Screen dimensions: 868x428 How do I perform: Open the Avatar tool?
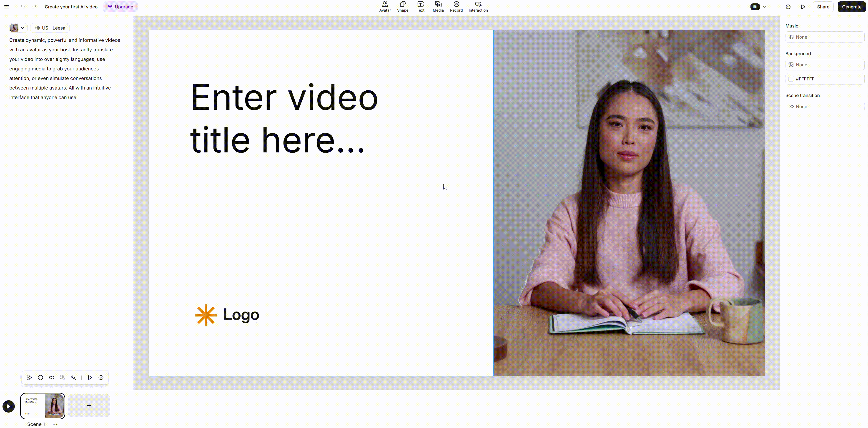pos(385,7)
